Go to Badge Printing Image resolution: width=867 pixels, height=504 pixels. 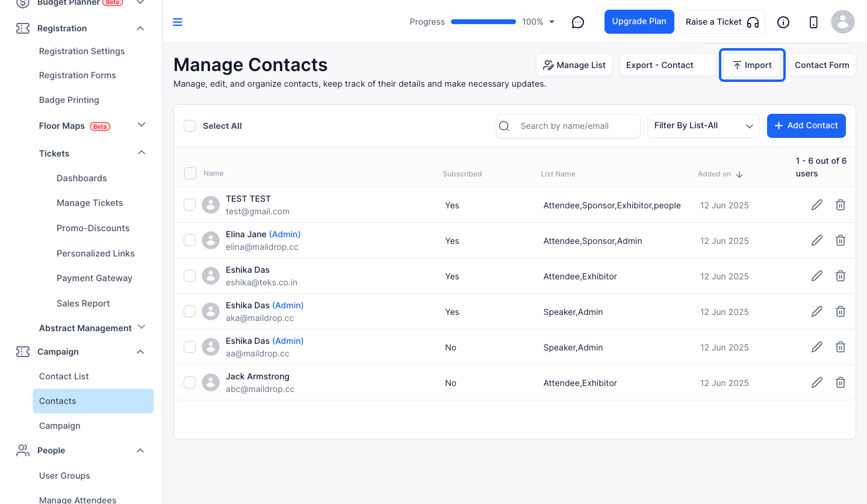click(x=69, y=100)
